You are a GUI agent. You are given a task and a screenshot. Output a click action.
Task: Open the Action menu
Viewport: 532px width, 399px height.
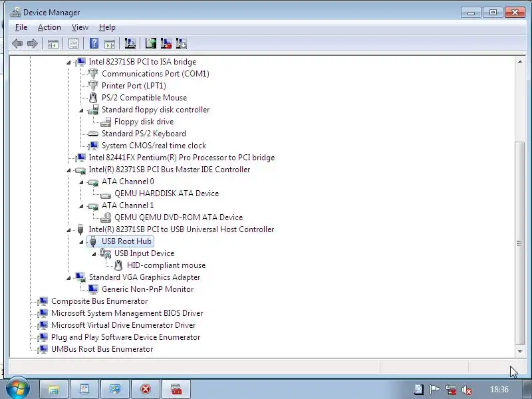(x=49, y=27)
